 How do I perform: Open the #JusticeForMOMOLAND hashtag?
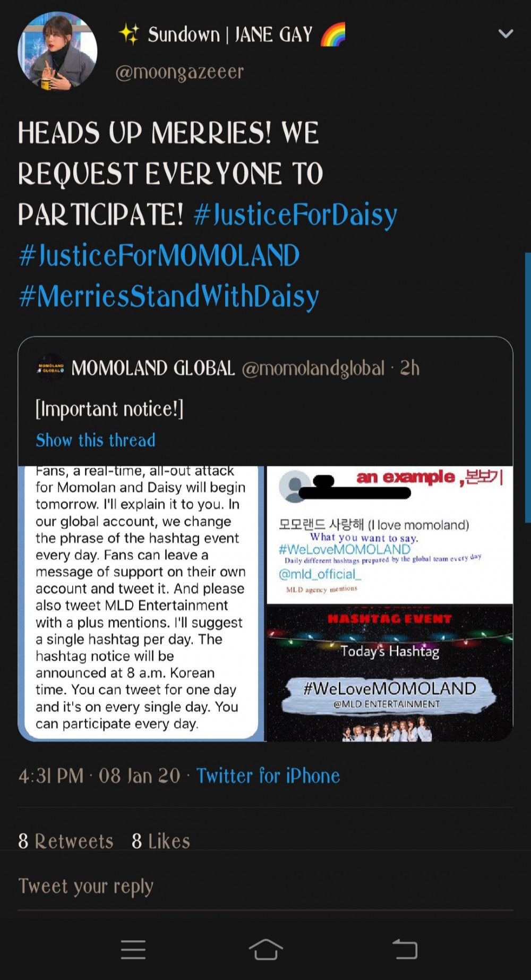(159, 255)
